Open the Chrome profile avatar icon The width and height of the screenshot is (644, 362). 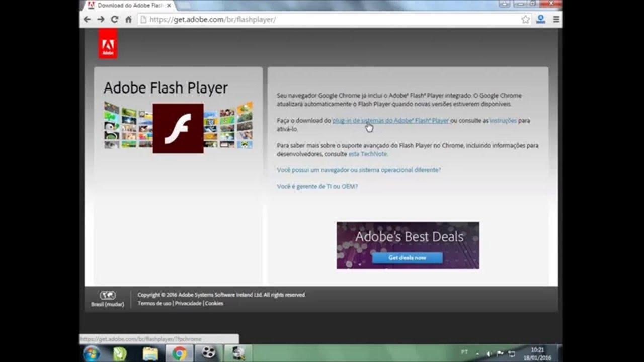[541, 20]
